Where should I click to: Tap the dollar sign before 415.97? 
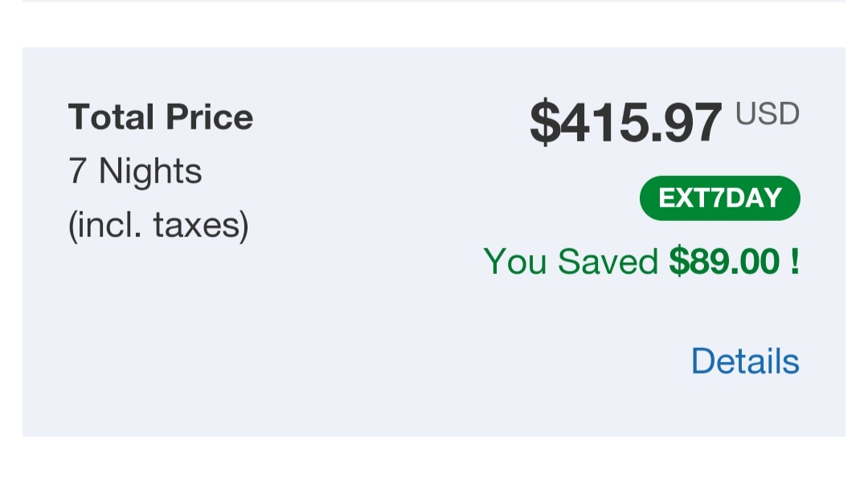click(x=544, y=123)
